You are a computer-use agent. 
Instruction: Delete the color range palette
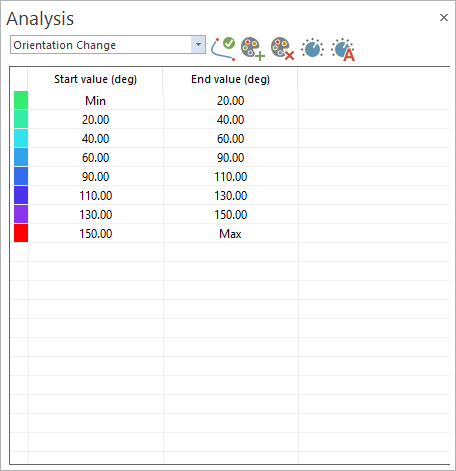[282, 49]
